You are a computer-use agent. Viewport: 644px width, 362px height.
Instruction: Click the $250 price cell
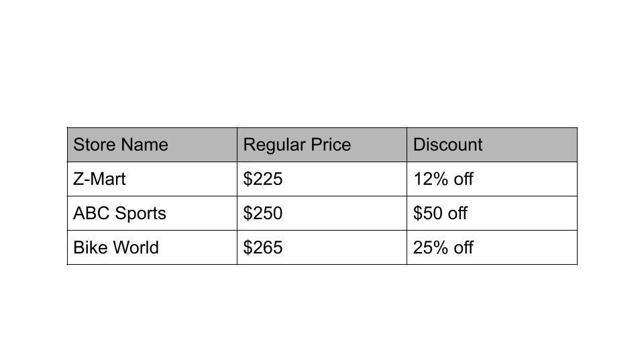322,213
